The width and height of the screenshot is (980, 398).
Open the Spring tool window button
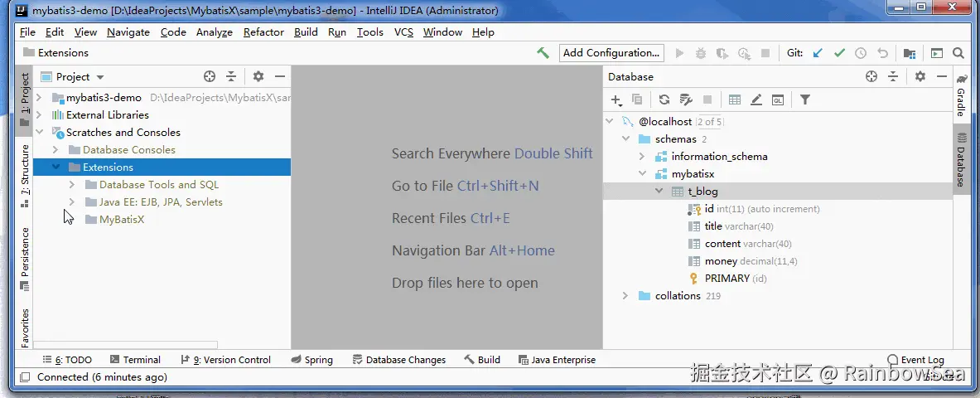pos(311,360)
